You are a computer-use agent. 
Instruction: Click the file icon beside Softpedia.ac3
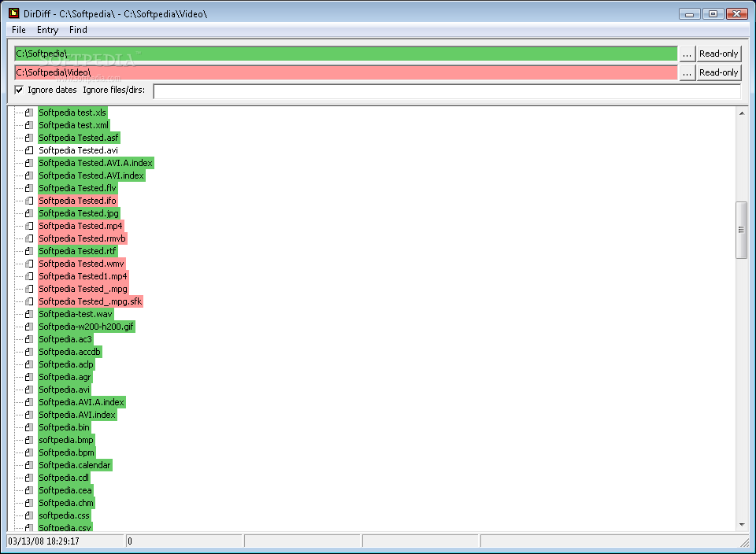click(29, 339)
